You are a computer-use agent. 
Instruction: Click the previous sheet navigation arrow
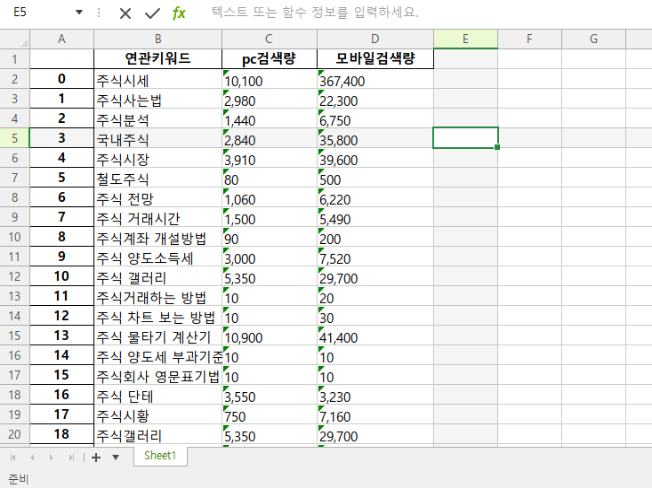pos(34,457)
